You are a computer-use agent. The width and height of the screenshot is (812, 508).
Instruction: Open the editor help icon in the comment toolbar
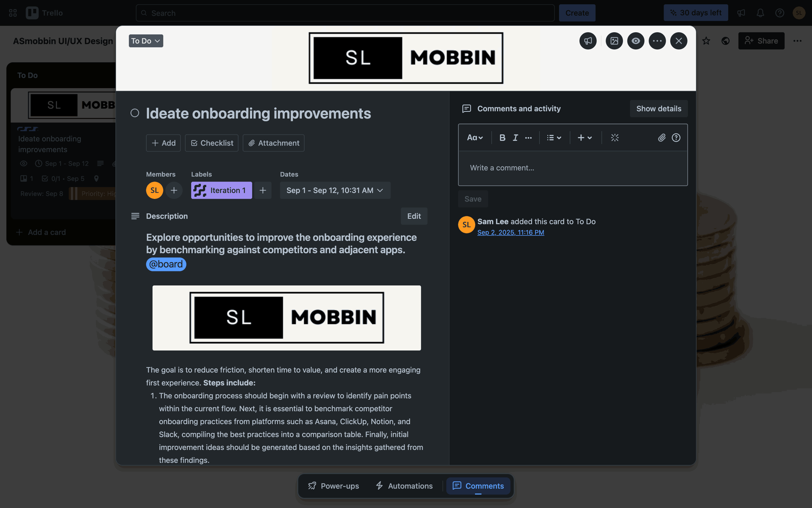click(676, 138)
